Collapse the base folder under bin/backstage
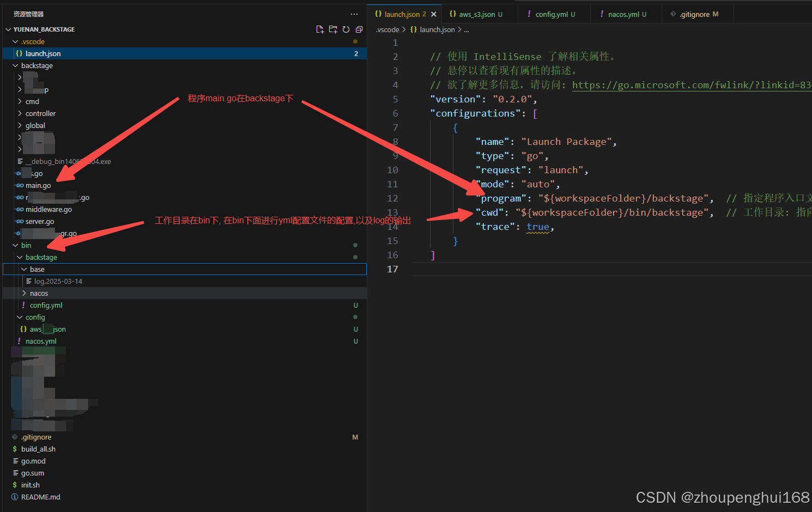The image size is (812, 512). (25, 269)
